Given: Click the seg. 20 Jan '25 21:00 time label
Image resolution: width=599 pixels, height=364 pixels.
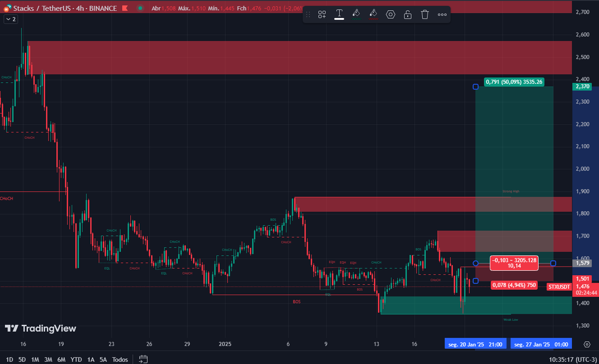Looking at the screenshot, I should point(476,344).
